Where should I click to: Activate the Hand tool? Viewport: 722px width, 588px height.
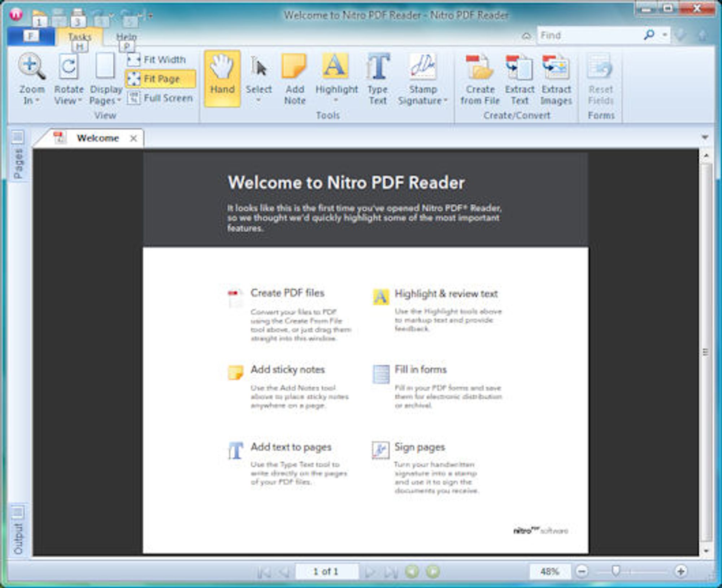pos(222,79)
